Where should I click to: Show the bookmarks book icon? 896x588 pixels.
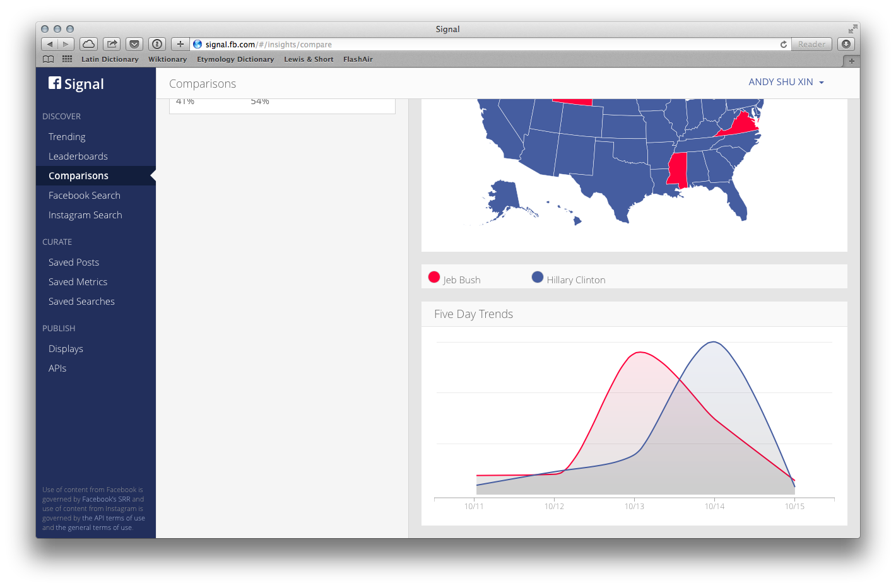49,59
